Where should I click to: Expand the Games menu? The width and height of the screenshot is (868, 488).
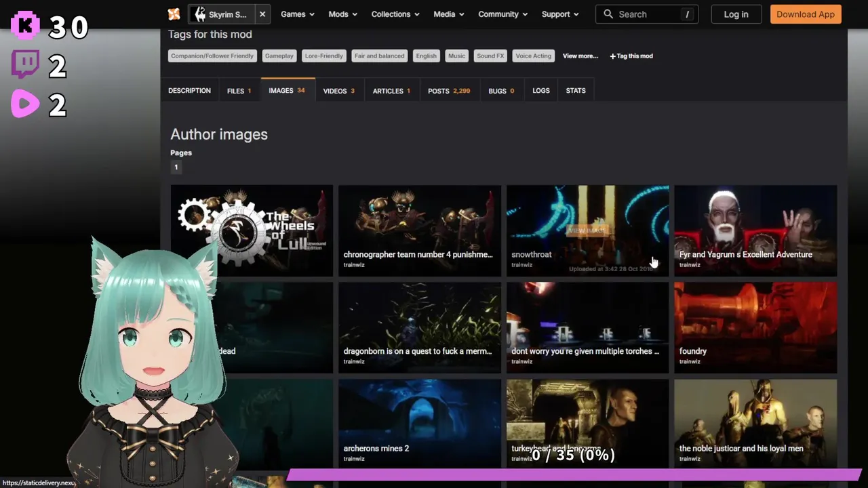pyautogui.click(x=298, y=14)
